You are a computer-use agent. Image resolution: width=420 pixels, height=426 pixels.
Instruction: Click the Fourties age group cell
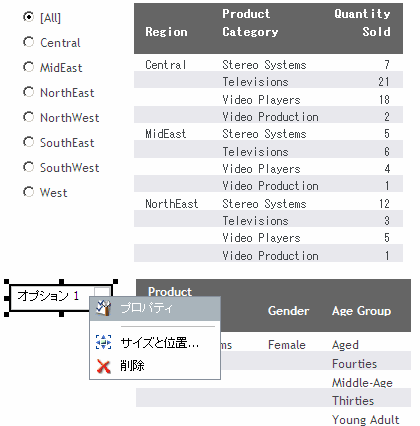point(354,364)
